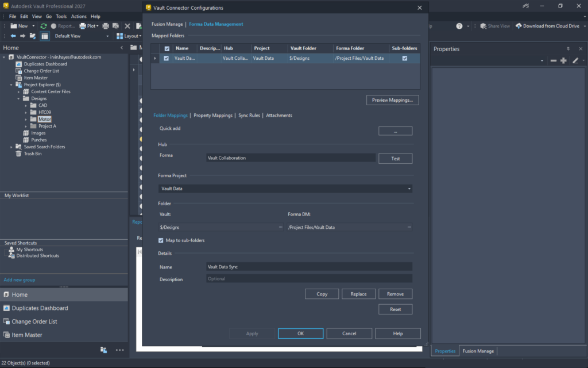Image resolution: width=588 pixels, height=368 pixels.
Task: Click the pencil edit icon in Properties
Action: click(x=575, y=60)
